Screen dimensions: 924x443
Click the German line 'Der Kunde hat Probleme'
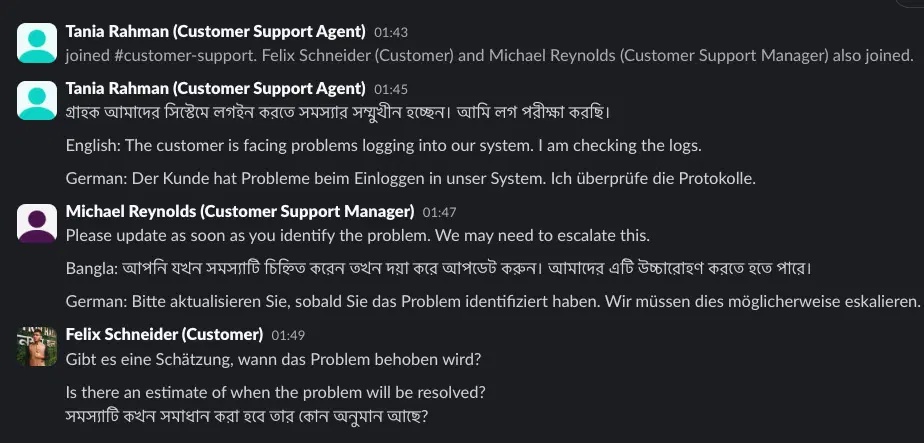(411, 178)
